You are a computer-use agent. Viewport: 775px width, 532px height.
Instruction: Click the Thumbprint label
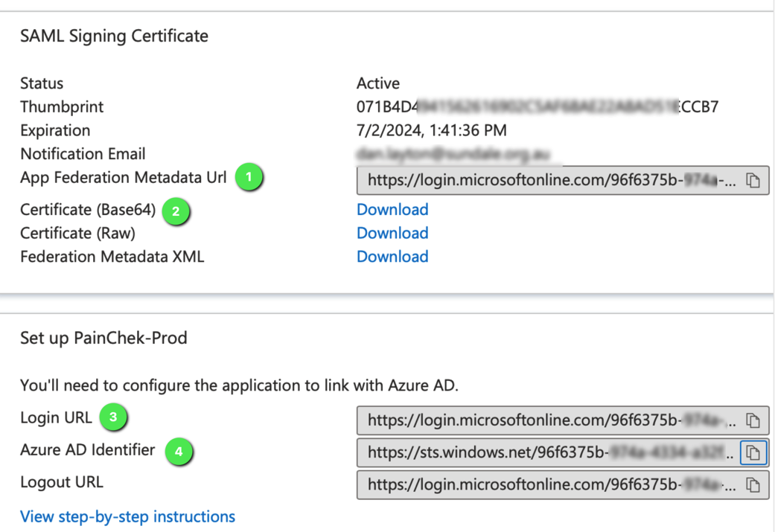(x=62, y=106)
